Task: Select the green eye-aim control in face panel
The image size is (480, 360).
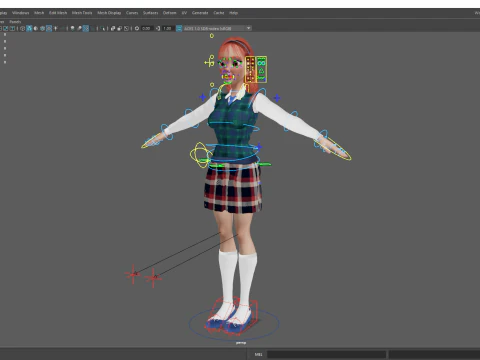Action: tap(261, 62)
